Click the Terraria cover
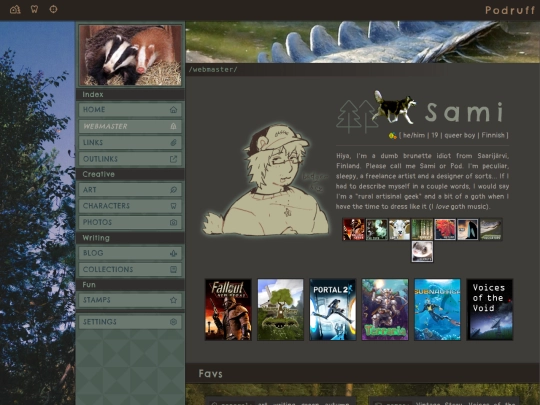The image size is (540, 405). (x=385, y=310)
